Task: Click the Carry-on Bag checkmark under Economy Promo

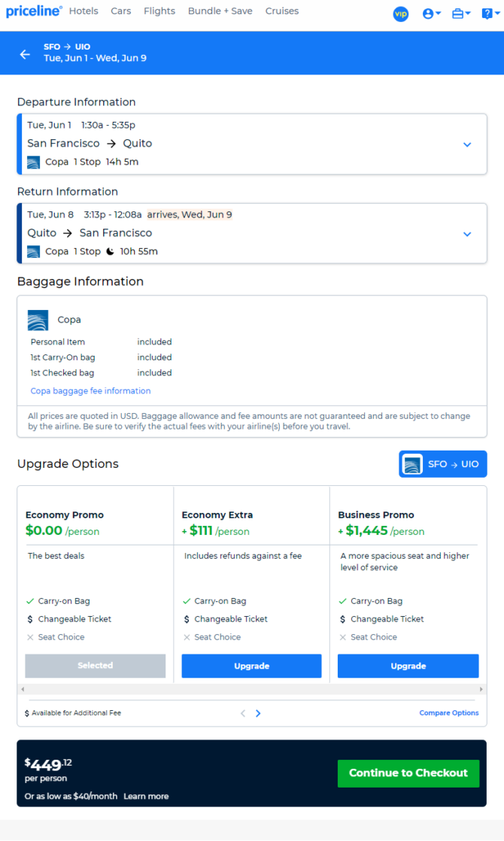Action: 30,601
